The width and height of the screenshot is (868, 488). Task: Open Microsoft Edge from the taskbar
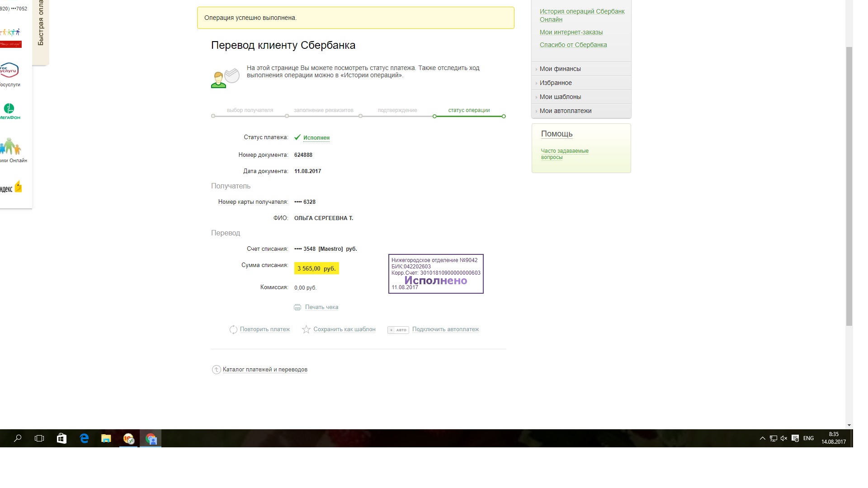84,438
